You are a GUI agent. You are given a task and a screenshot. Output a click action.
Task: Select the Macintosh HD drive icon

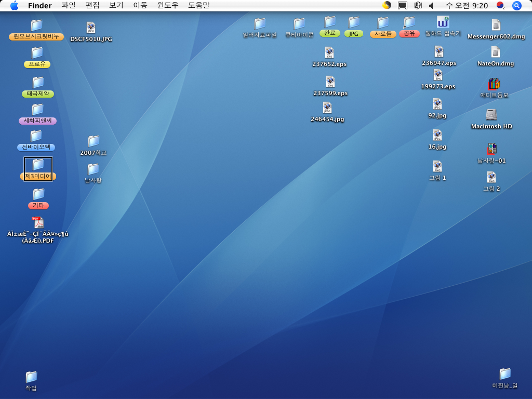tap(491, 115)
